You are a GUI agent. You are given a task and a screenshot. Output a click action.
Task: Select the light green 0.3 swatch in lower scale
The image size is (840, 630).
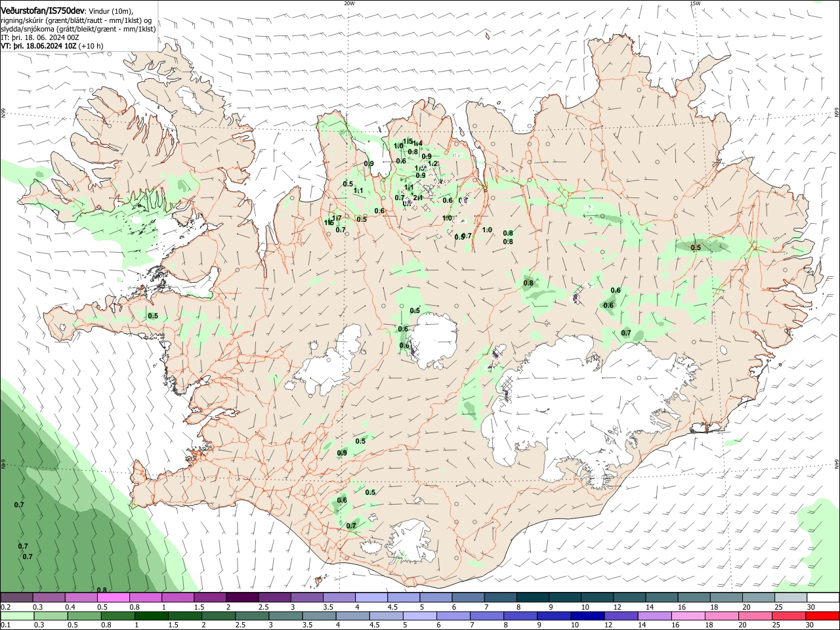51,616
